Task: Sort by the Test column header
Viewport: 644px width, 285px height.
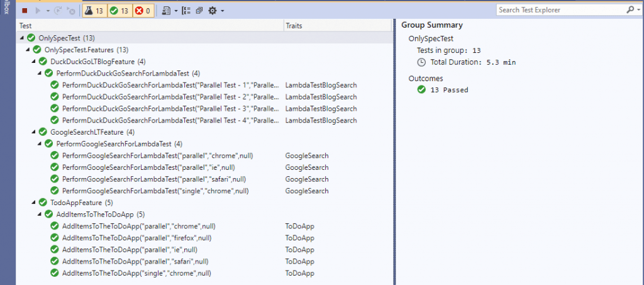Action: (151, 25)
